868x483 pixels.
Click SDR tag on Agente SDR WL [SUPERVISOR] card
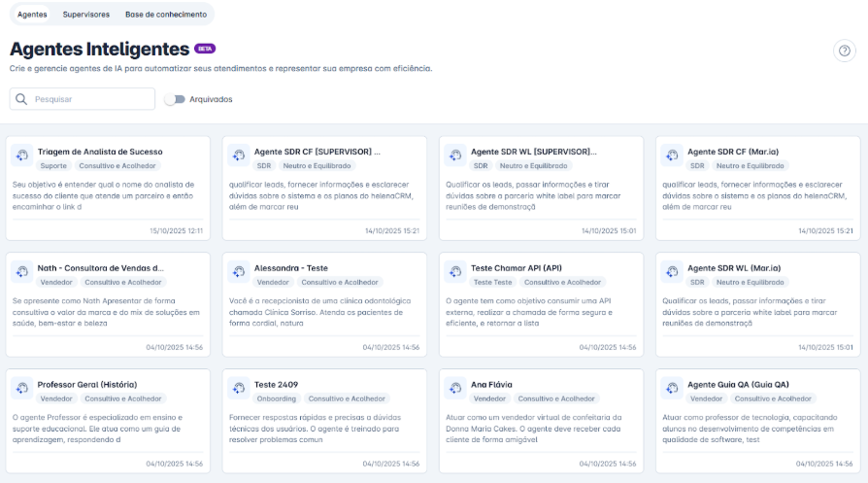pos(481,165)
